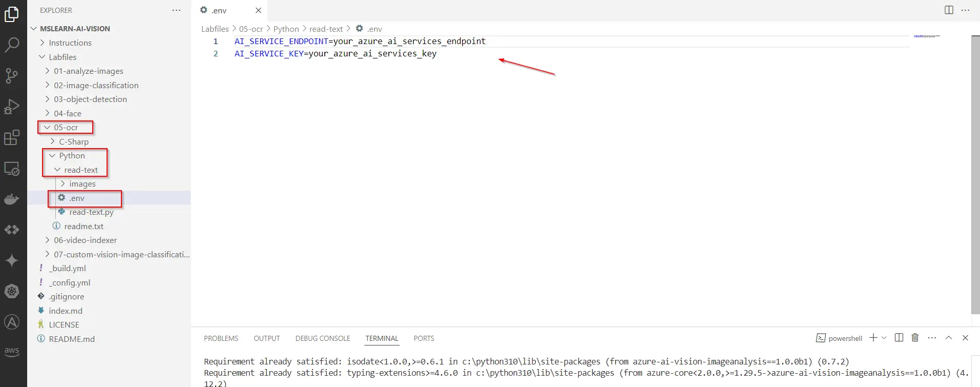Kill the terminal with the trash icon

[x=915, y=338]
